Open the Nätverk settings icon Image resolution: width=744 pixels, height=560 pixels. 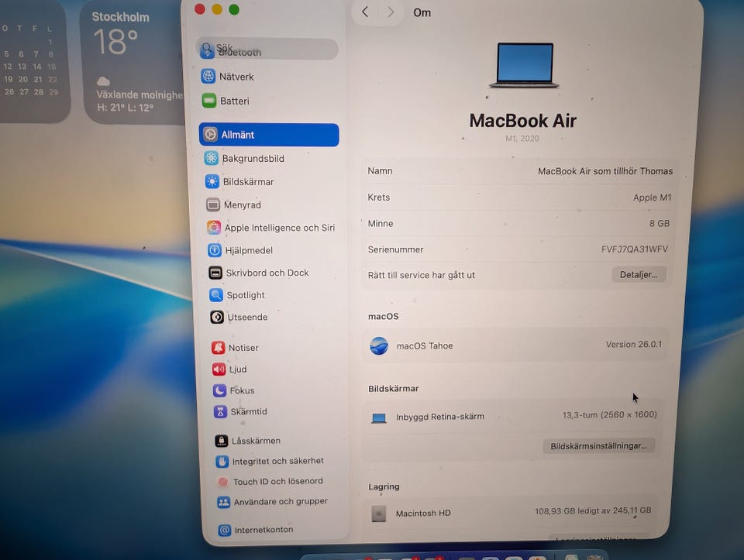click(x=208, y=76)
